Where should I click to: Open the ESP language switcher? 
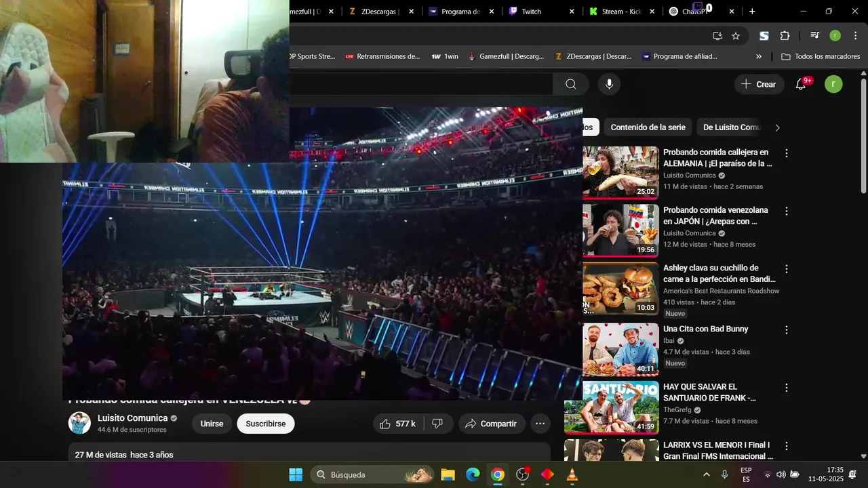[x=746, y=474]
